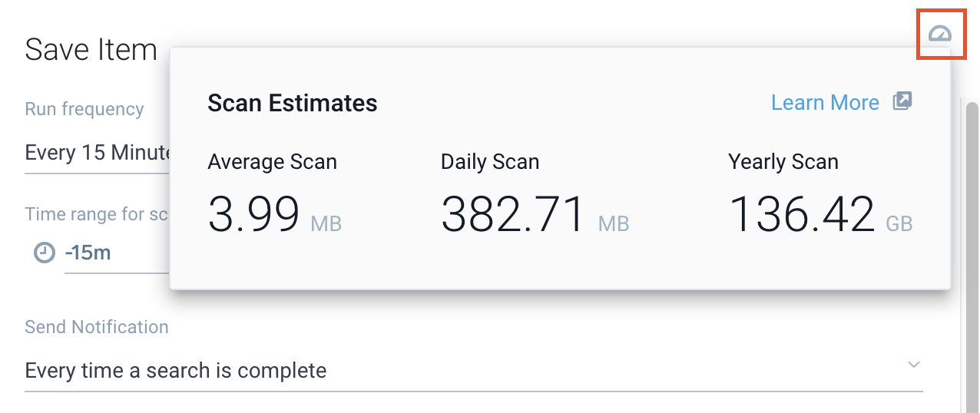Click the Send Notification chevron arrow
The height and width of the screenshot is (413, 980).
click(x=913, y=365)
